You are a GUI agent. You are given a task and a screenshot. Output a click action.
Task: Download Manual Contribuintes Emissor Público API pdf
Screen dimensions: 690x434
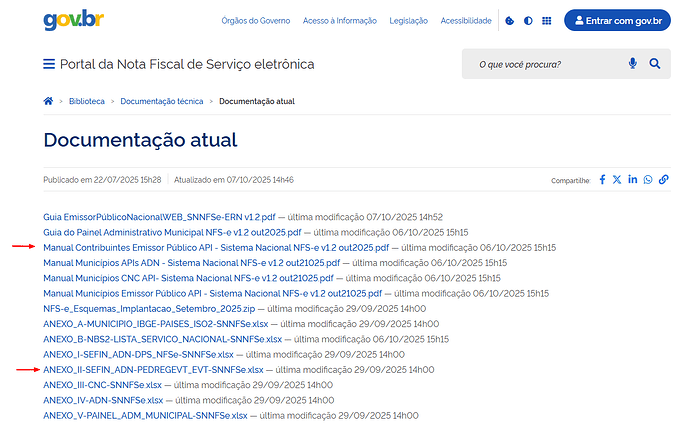pyautogui.click(x=215, y=247)
